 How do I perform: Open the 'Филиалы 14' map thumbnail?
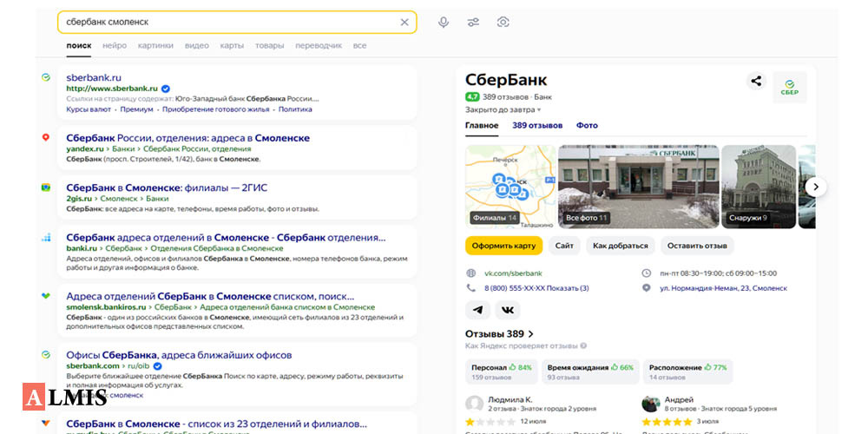pyautogui.click(x=510, y=187)
